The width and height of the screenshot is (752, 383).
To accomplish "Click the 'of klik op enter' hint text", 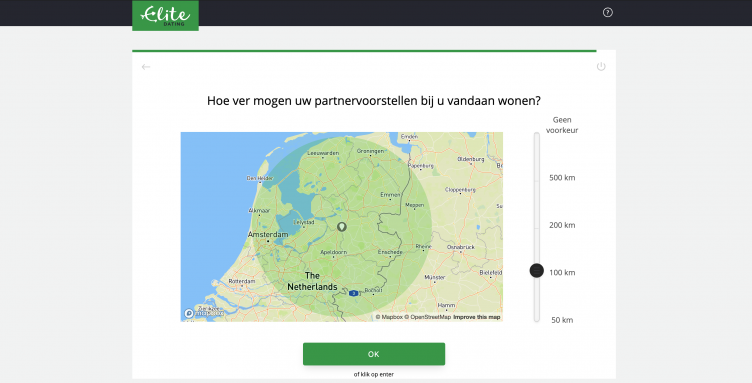I will (x=374, y=374).
